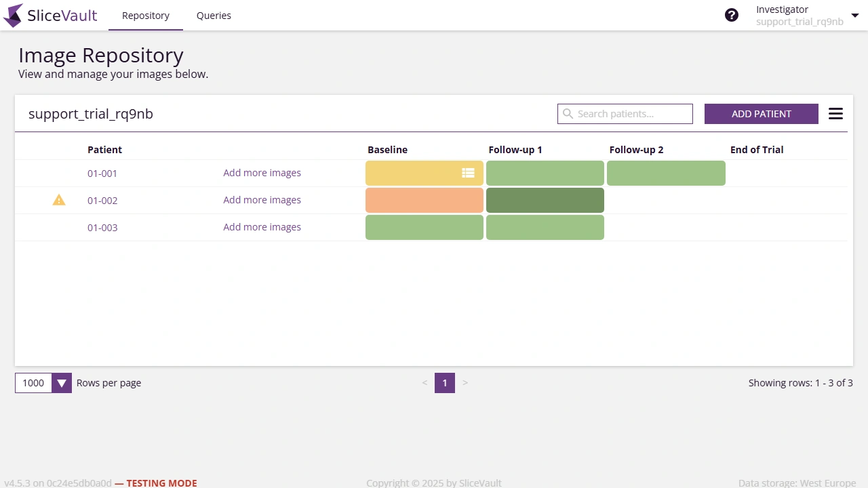The width and height of the screenshot is (868, 488).
Task: Focus the Search patients input field
Action: pyautogui.click(x=625, y=114)
